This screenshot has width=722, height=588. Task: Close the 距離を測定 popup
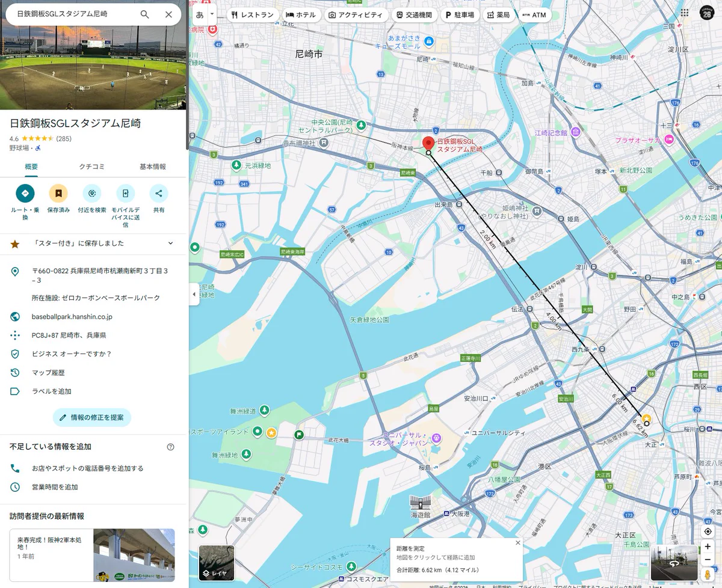[517, 543]
